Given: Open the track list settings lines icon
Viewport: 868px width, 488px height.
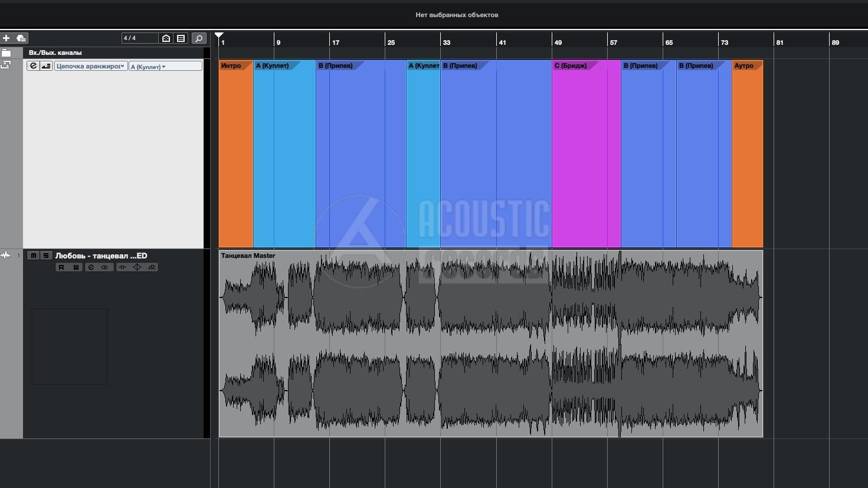Looking at the screenshot, I should [181, 38].
